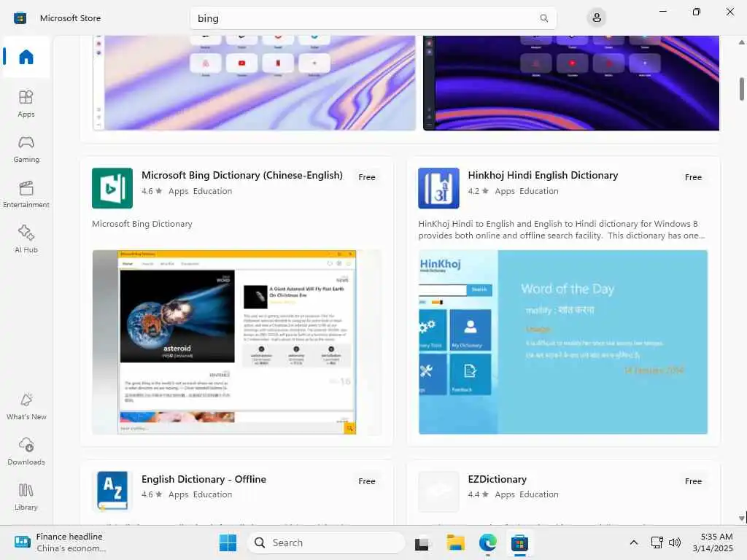Click scrollbar down arrow
747x560 pixels.
click(x=742, y=518)
